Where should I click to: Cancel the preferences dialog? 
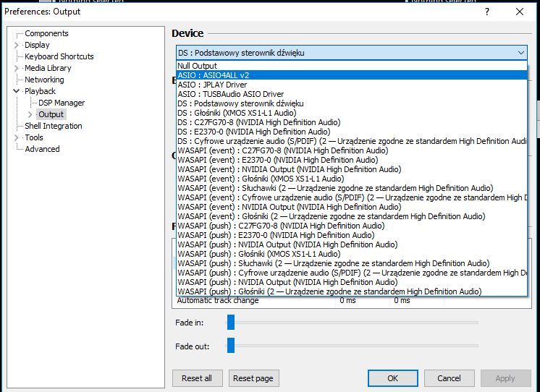coord(449,378)
